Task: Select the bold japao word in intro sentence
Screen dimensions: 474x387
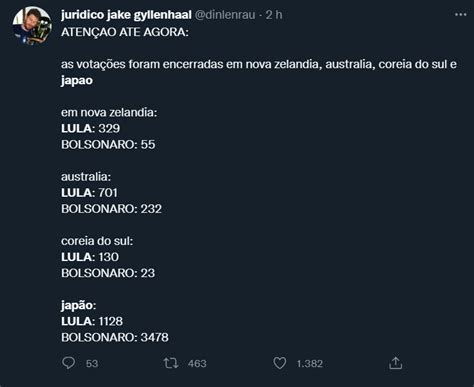Action: (77, 81)
